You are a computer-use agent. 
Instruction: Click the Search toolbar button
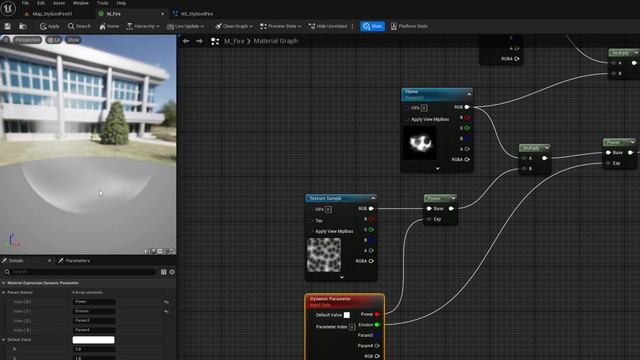pyautogui.click(x=79, y=26)
